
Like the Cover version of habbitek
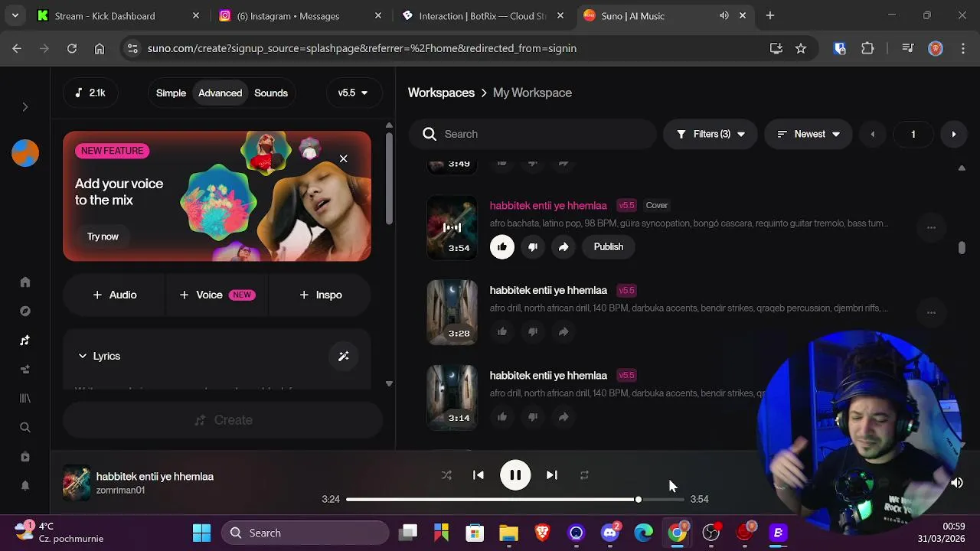tap(502, 246)
